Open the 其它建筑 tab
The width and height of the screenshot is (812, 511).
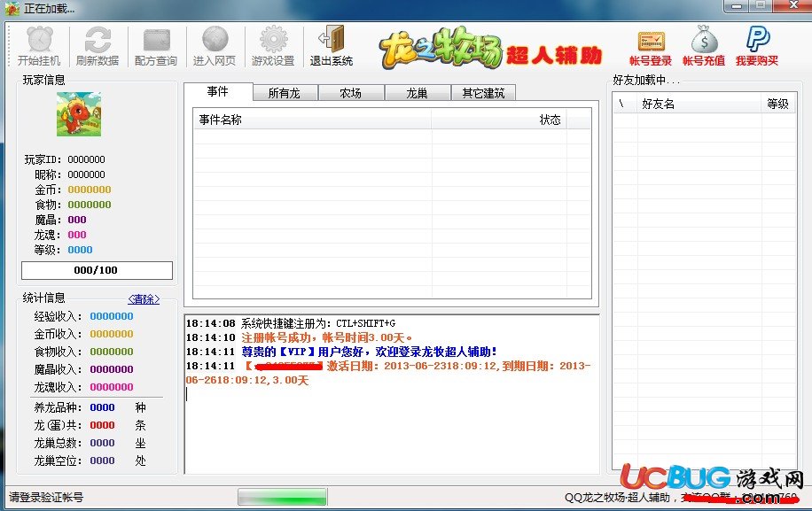click(x=483, y=93)
